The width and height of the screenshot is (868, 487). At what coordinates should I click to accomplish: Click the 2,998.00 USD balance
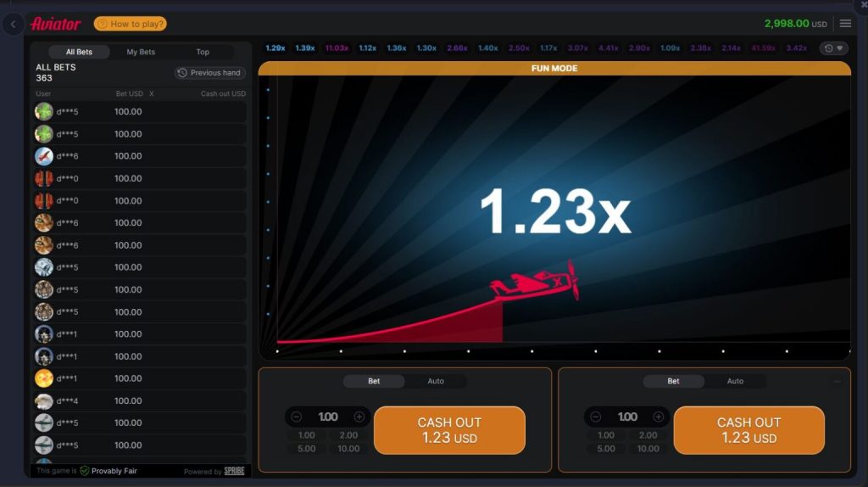[x=795, y=24]
